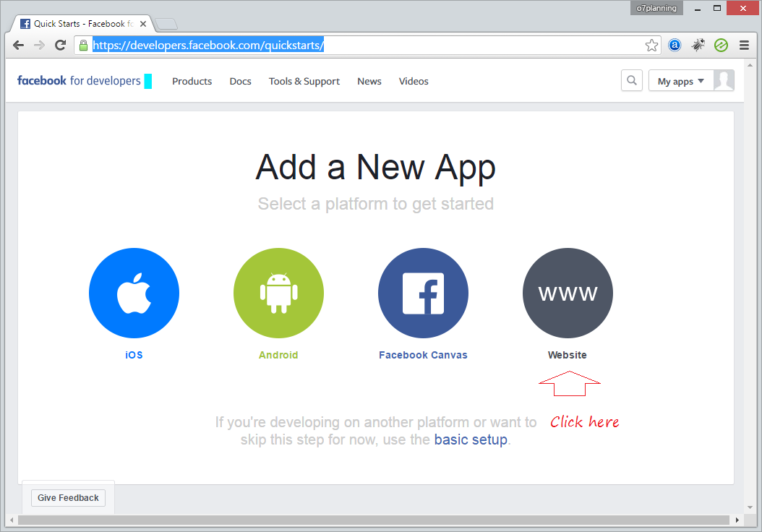
Task: Click the 'Select a platform to get started' text
Action: click(376, 204)
